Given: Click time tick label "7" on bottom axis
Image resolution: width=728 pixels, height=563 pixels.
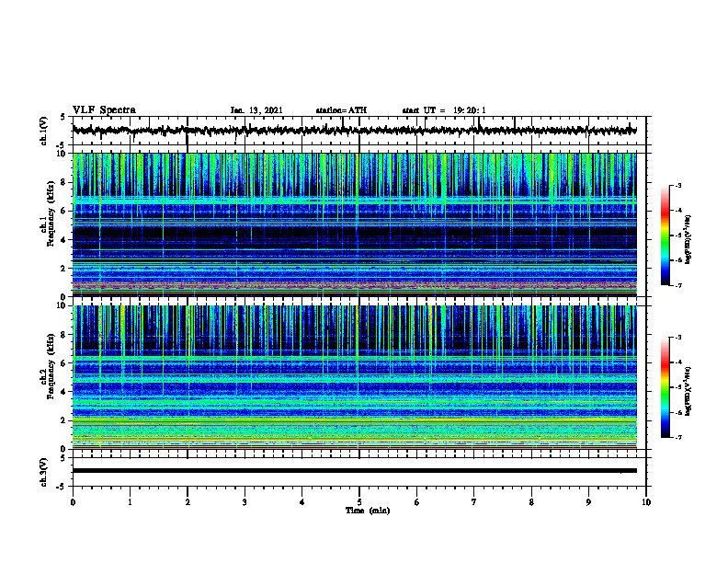Looking at the screenshot, I should [x=474, y=502].
